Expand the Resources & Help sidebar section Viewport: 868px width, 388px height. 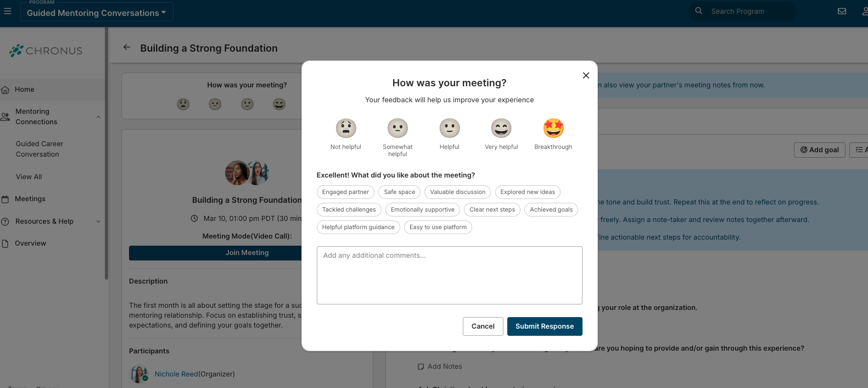point(98,221)
